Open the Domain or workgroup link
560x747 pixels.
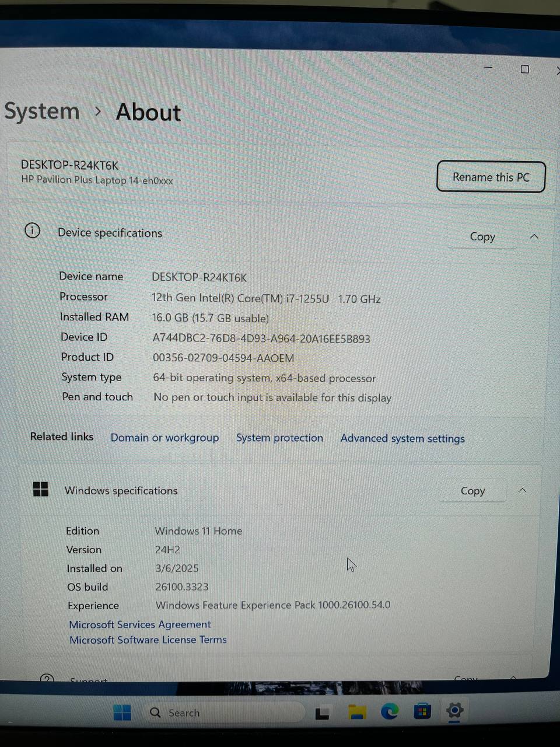[164, 438]
